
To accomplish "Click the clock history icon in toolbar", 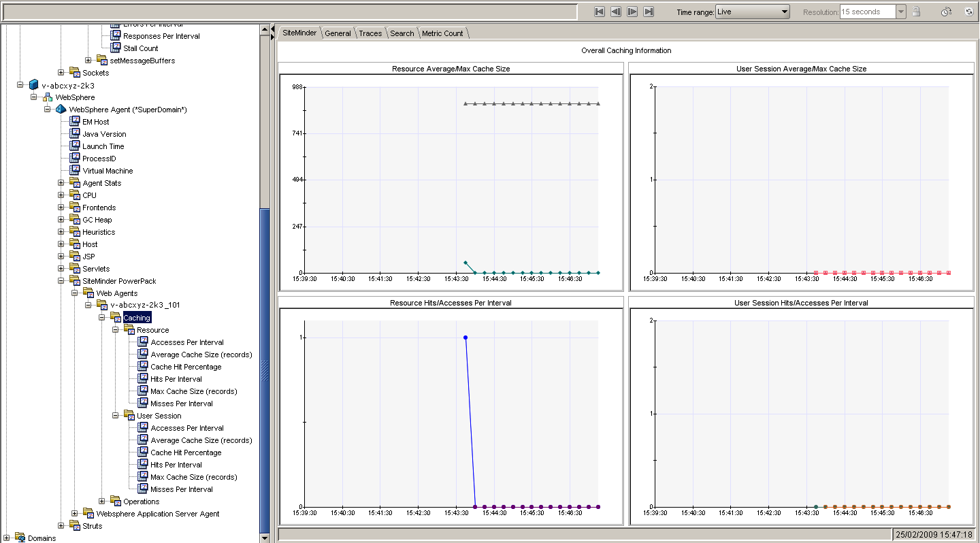I will (x=946, y=12).
